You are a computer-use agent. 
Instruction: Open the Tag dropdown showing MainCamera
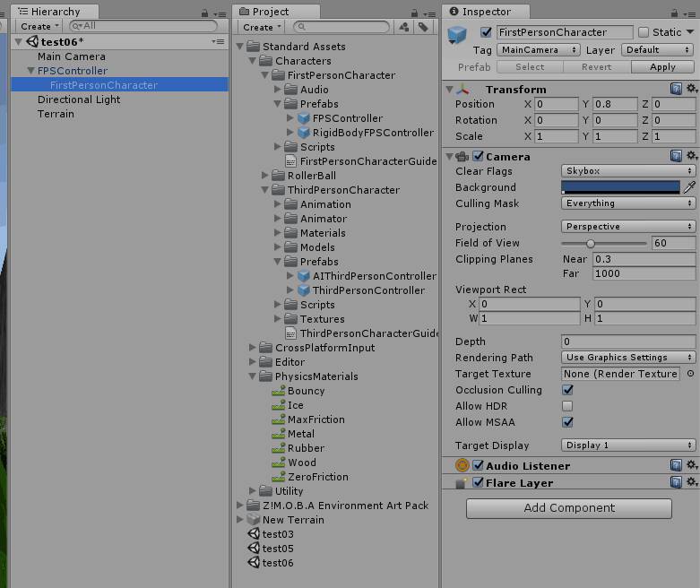pos(539,49)
